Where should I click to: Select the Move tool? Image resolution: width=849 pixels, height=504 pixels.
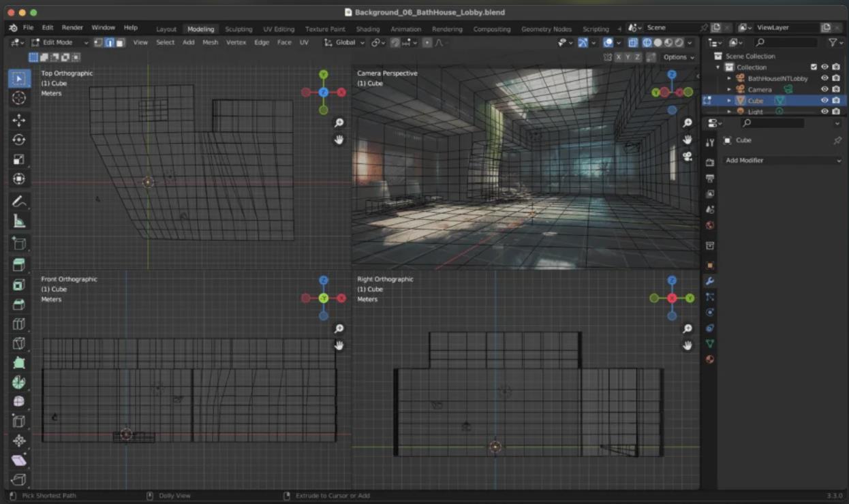pyautogui.click(x=19, y=121)
